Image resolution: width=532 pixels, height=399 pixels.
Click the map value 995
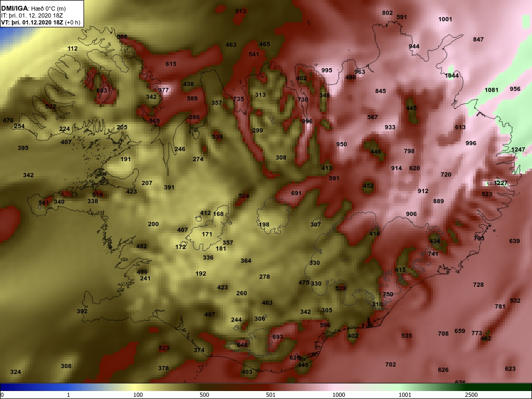click(327, 70)
